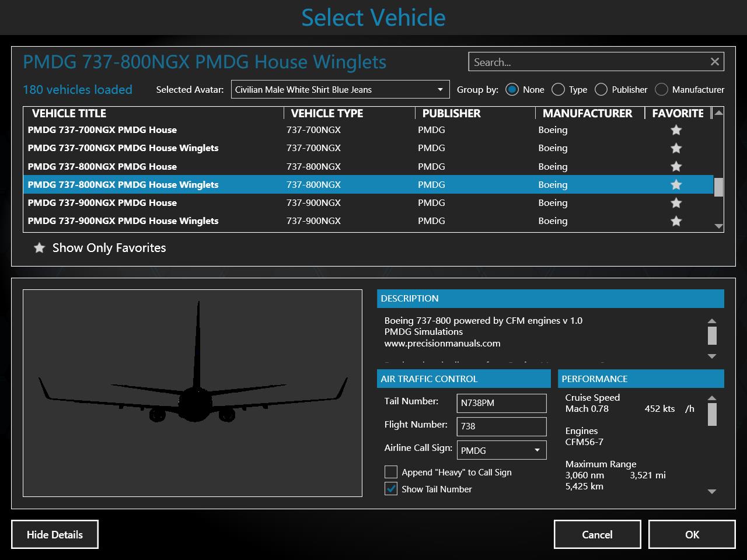747x560 pixels.
Task: Click vehicle list scrollbar thumb
Action: click(718, 187)
